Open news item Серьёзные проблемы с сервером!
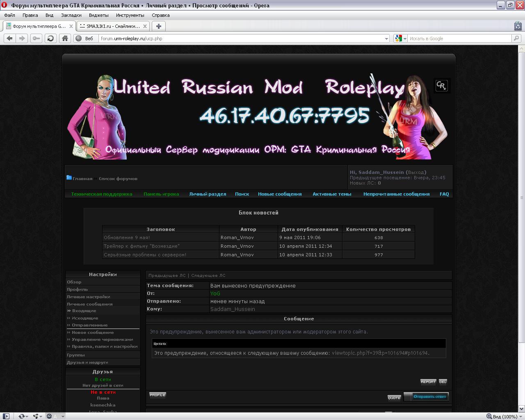The image size is (525, 420). coord(145,255)
